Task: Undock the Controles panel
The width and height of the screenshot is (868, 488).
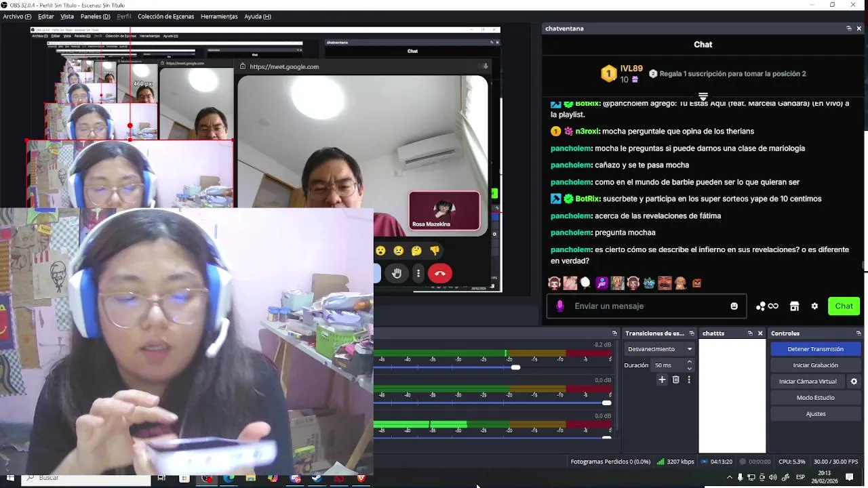Action: 859,333
